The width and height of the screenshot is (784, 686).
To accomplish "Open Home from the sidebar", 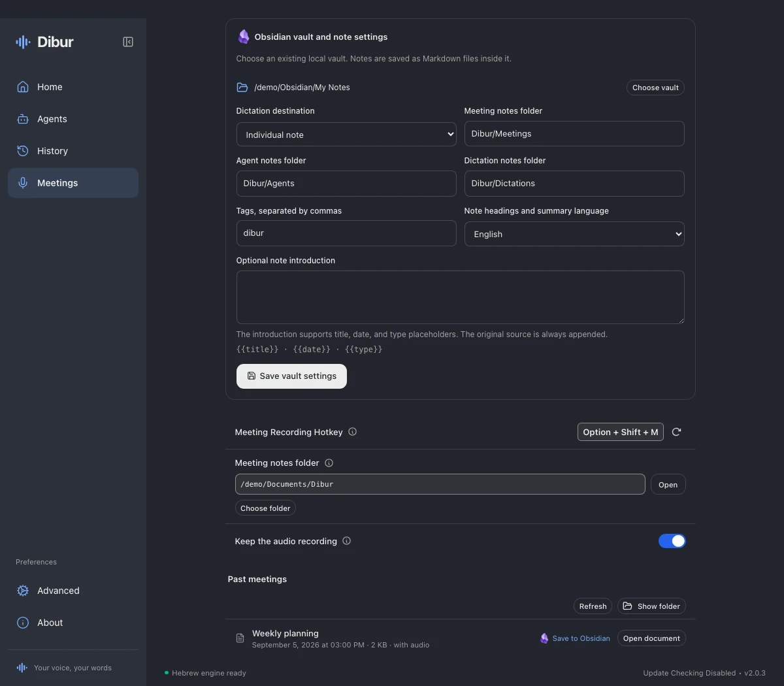I will (x=73, y=87).
